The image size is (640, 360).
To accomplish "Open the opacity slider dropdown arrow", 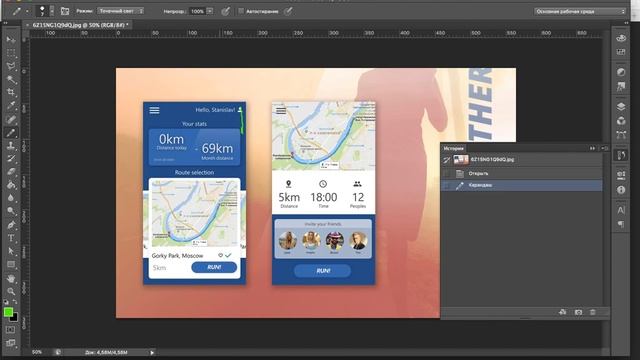I will pyautogui.click(x=210, y=11).
